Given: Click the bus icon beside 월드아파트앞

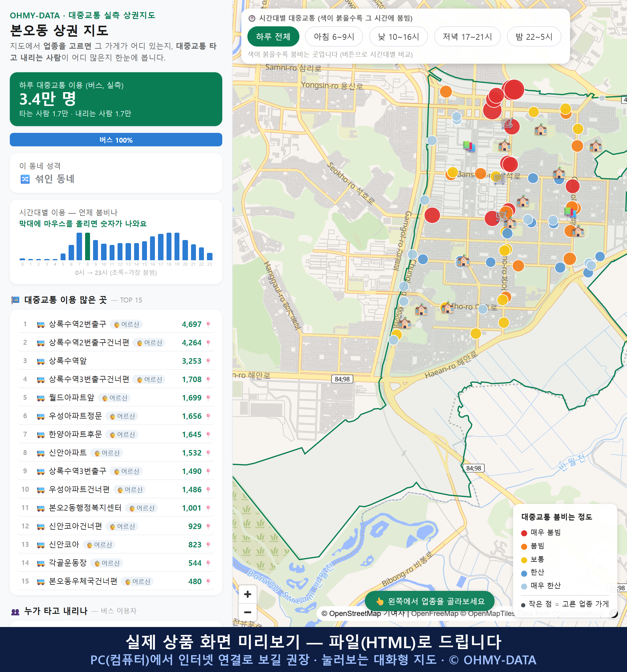Looking at the screenshot, I should 40,398.
